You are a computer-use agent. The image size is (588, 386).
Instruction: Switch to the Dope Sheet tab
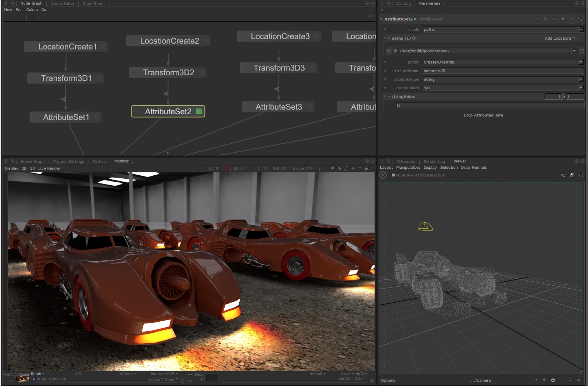pos(94,4)
